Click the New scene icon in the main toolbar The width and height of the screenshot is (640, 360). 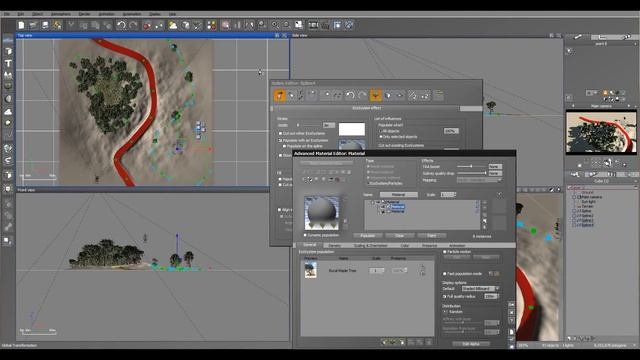(21, 25)
